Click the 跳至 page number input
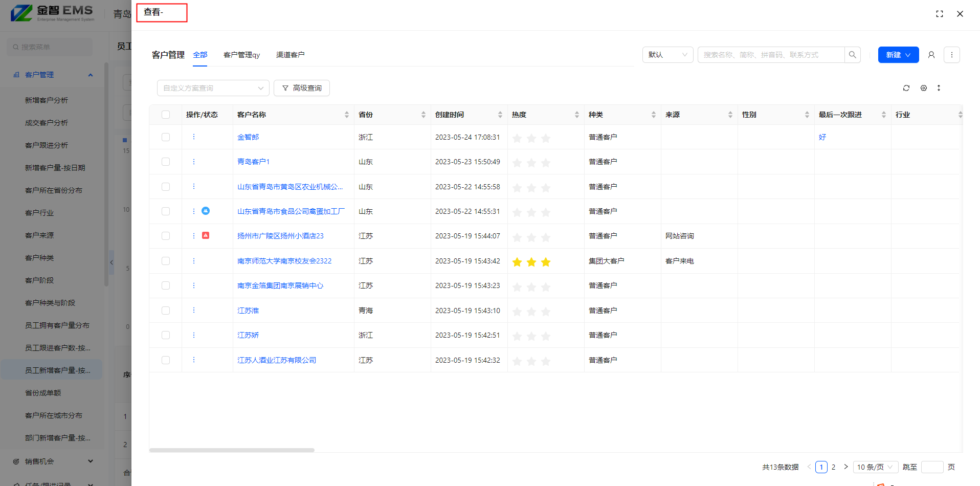 point(932,467)
